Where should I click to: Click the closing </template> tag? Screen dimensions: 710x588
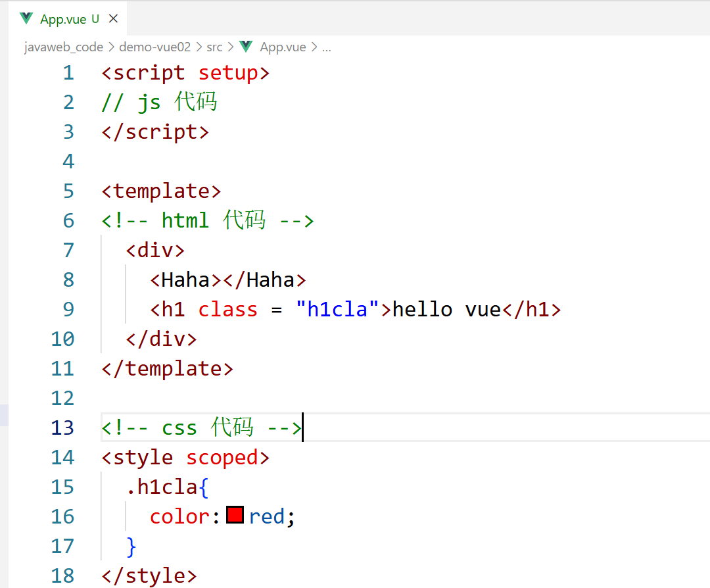click(168, 369)
